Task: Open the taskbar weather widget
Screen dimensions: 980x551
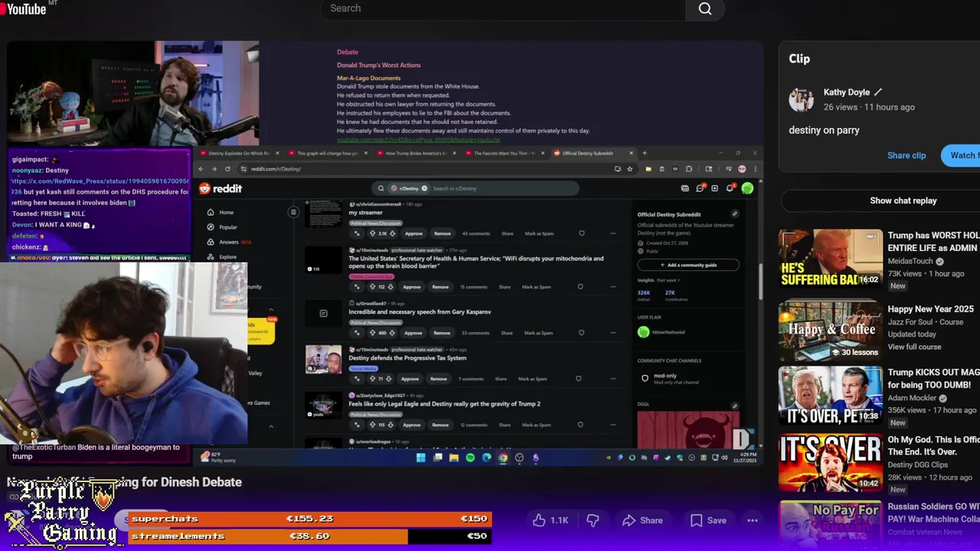Action: pos(217,458)
